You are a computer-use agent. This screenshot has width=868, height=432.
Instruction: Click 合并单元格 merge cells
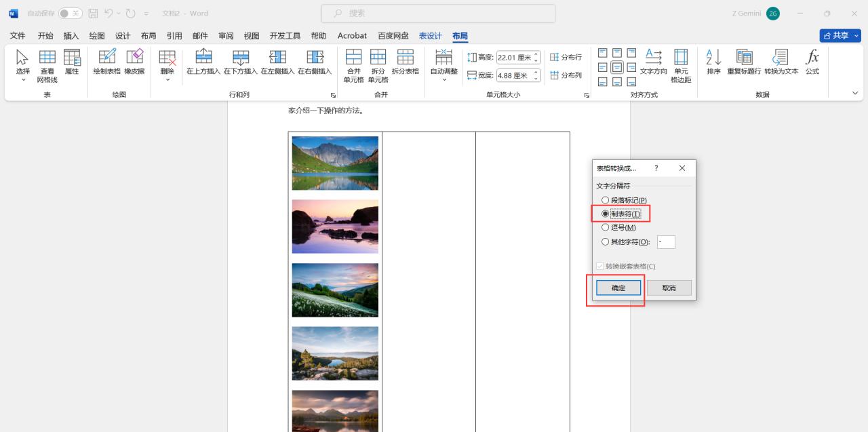click(x=353, y=66)
